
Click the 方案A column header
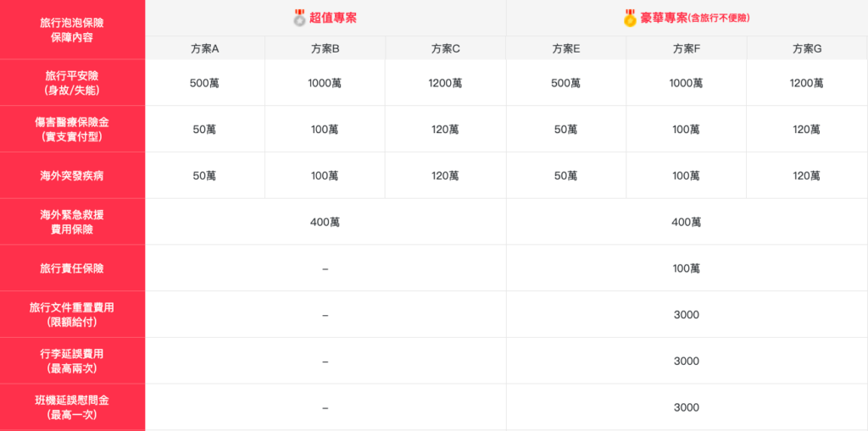coord(204,49)
